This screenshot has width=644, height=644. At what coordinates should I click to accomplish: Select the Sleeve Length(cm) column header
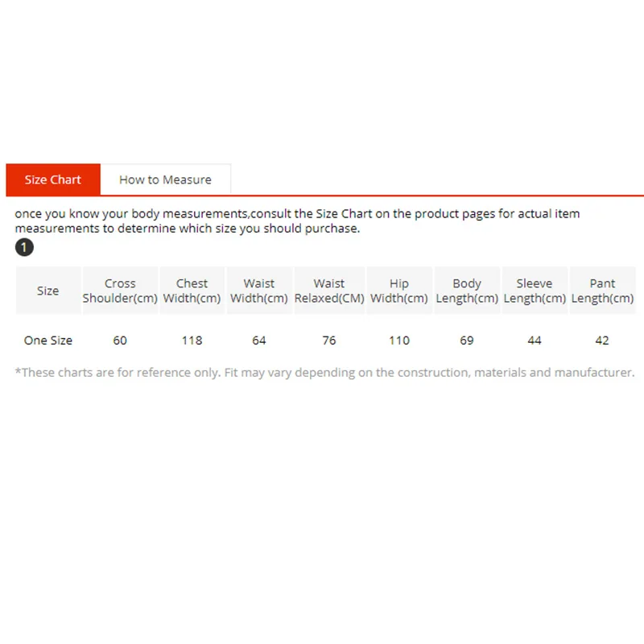[x=535, y=291]
